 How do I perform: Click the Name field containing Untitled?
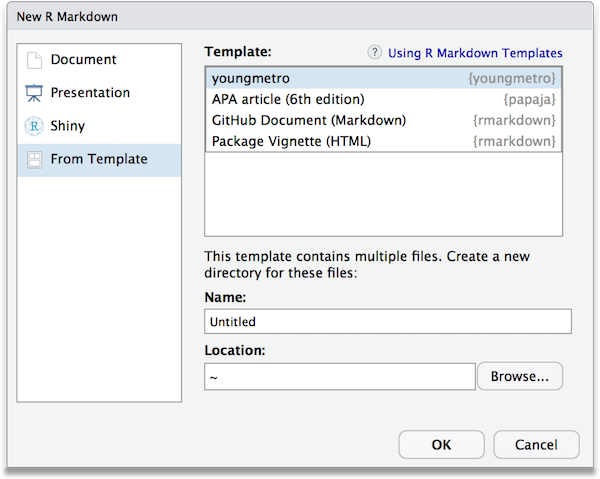[387, 321]
